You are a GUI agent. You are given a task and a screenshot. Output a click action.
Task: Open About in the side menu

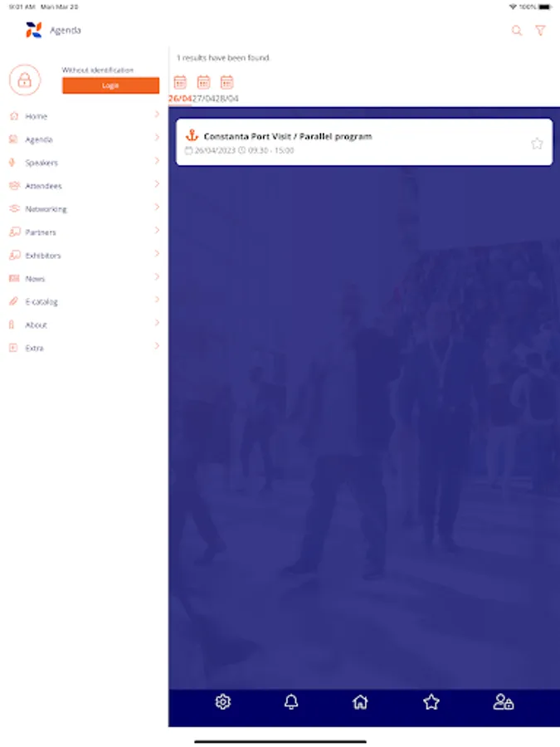pos(84,325)
